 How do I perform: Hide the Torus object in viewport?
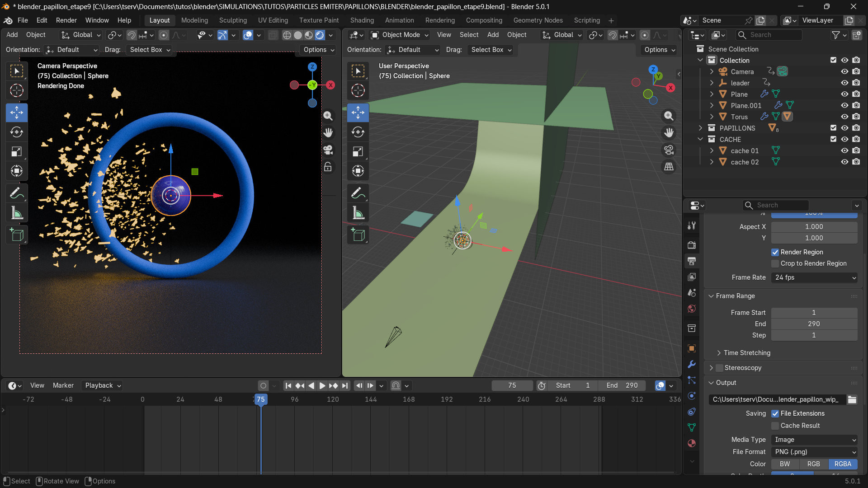coord(844,117)
